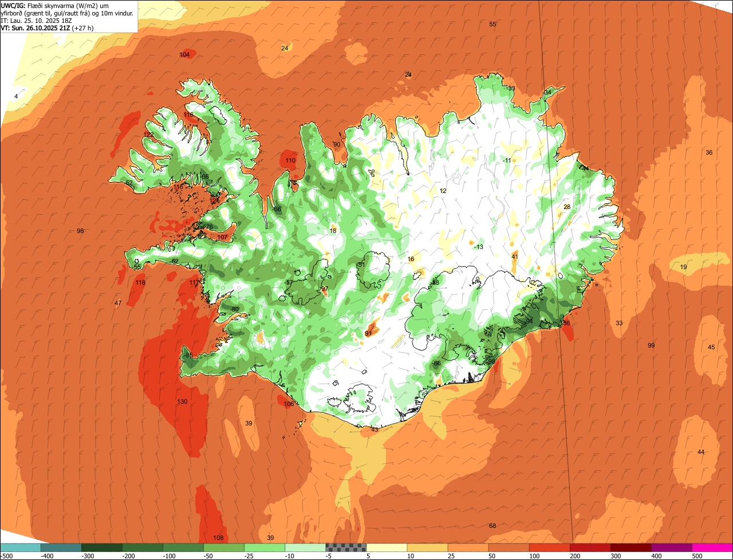733x560 pixels.
Task: Click the map value "110" on the red patch
Action: [290, 161]
